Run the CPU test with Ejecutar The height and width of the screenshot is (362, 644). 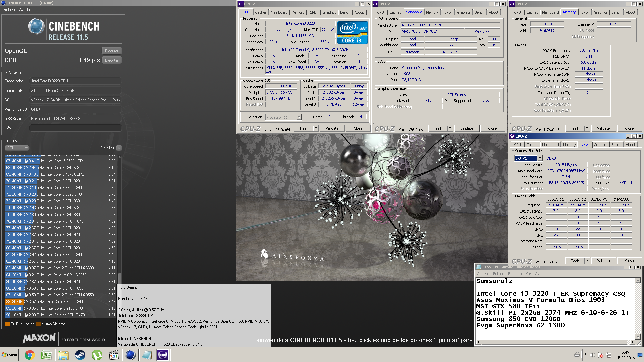[x=112, y=60]
